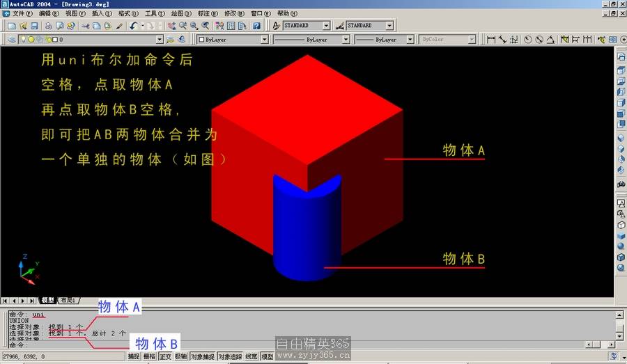Toggle 对象捕捉 (Object Snap) in status bar

point(202,356)
